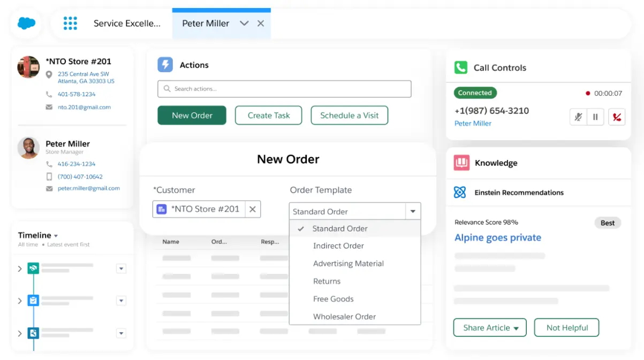The image size is (644, 360).
Task: Open the App Launcher dots grid
Action: 70,24
